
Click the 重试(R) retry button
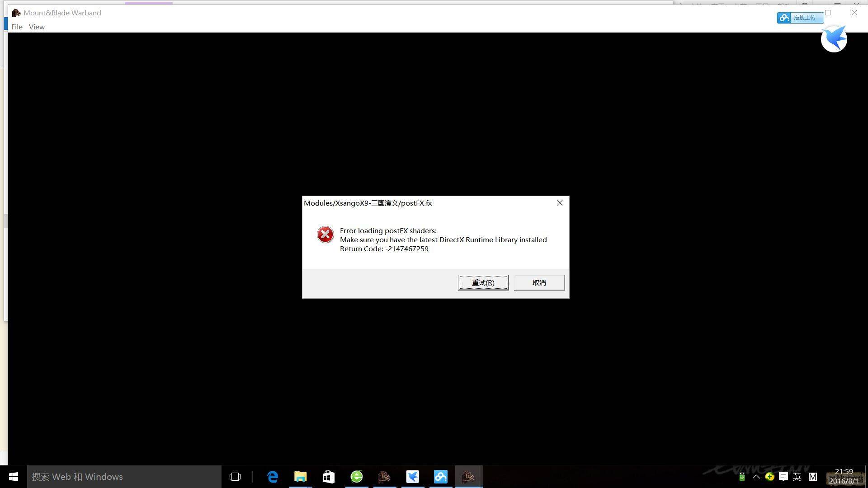click(x=483, y=282)
